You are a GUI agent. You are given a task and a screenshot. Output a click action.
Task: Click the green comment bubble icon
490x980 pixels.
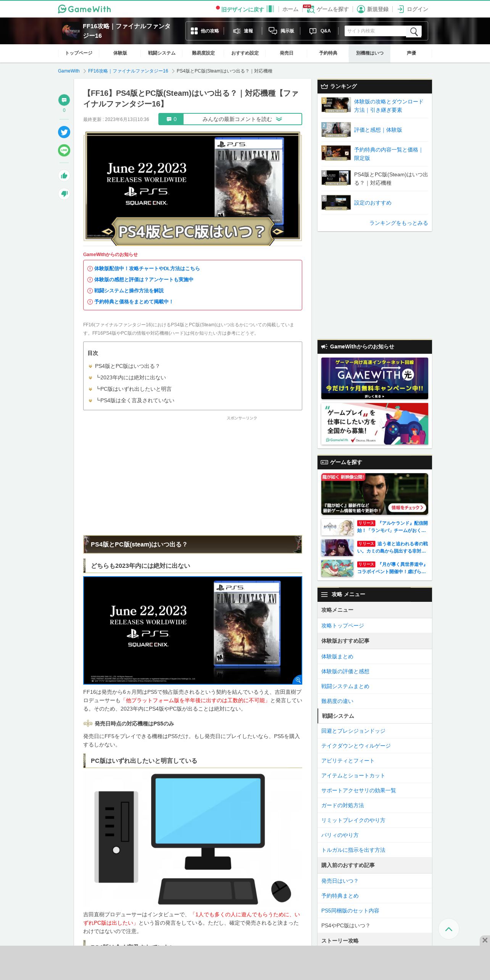click(x=64, y=100)
